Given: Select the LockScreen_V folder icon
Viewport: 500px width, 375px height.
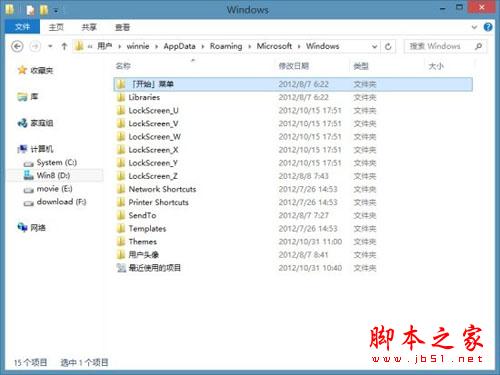Looking at the screenshot, I should [121, 124].
